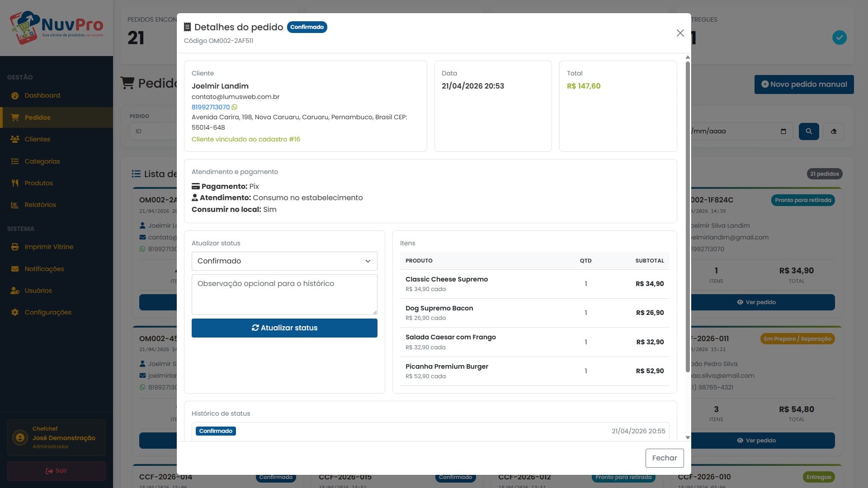Click the Confirmado badge in modal header

[x=307, y=27]
